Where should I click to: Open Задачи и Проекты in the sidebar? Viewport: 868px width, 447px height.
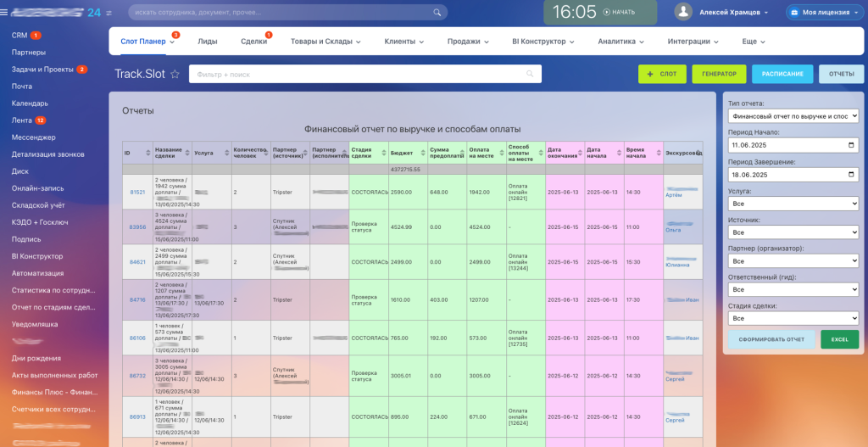pos(42,69)
